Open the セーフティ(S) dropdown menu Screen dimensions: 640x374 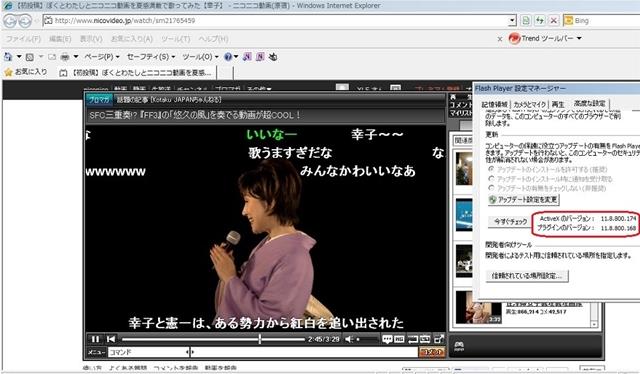click(x=151, y=57)
